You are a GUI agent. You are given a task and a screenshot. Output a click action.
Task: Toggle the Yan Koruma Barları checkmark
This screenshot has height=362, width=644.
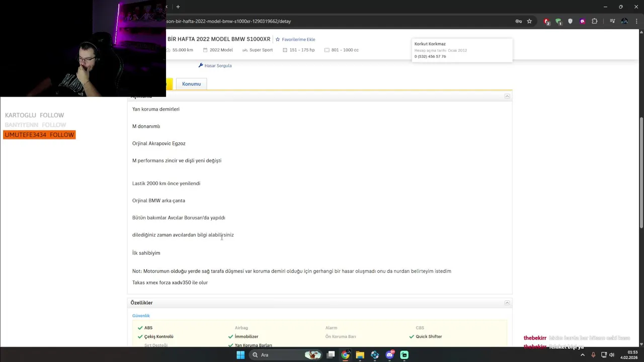click(x=231, y=345)
